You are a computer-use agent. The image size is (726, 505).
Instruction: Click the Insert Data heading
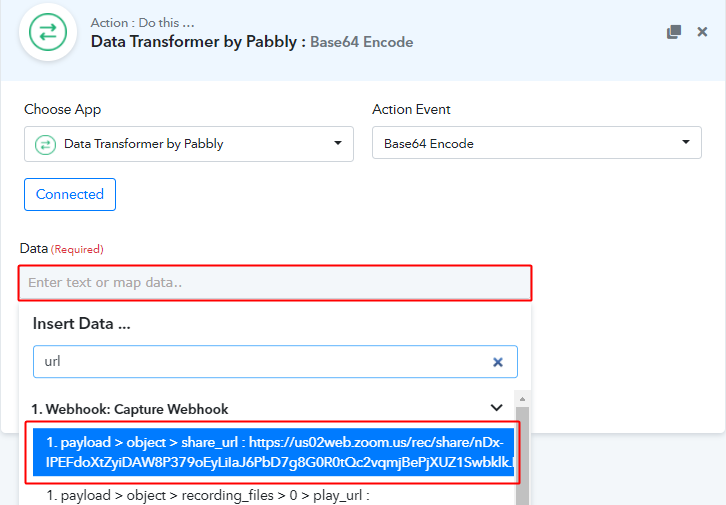coord(81,324)
